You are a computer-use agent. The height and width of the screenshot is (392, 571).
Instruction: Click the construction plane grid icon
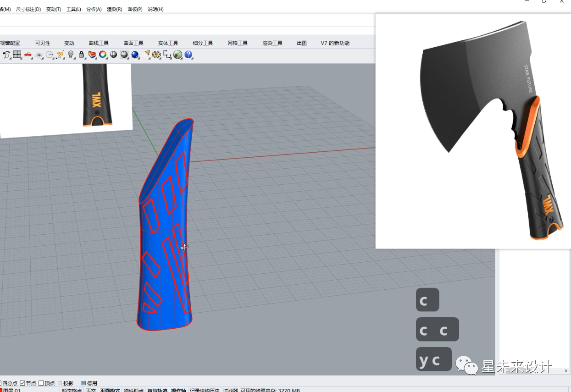point(39,55)
